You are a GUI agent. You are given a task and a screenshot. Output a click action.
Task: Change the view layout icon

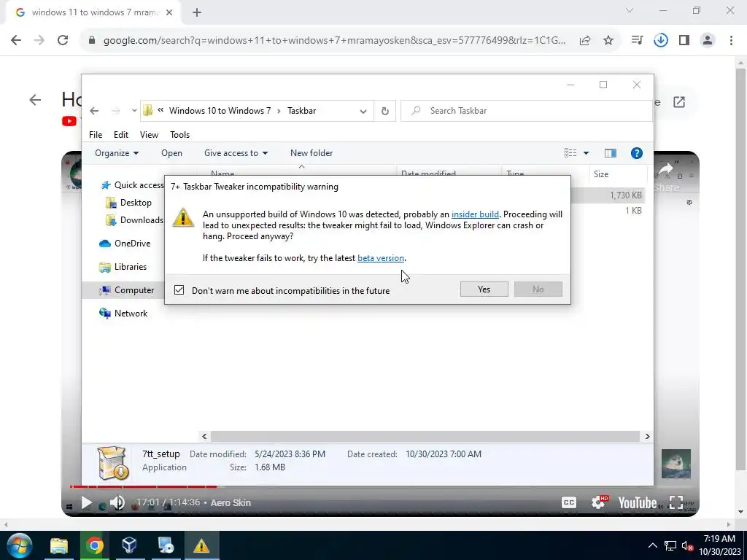click(x=570, y=153)
